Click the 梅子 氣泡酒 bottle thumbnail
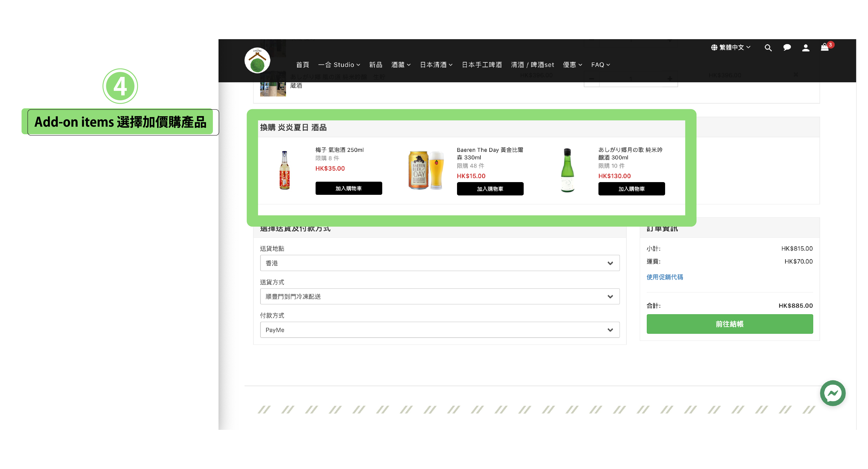The height and width of the screenshot is (469, 868). pos(285,170)
